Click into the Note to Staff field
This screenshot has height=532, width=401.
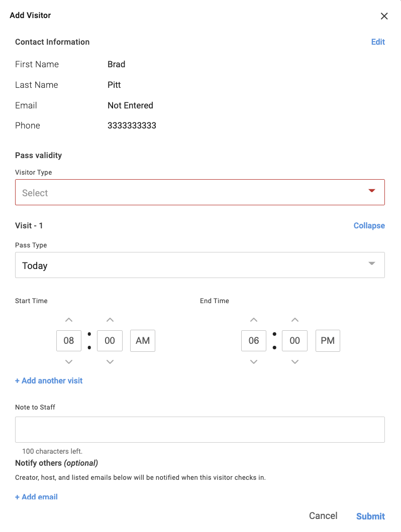[200, 430]
